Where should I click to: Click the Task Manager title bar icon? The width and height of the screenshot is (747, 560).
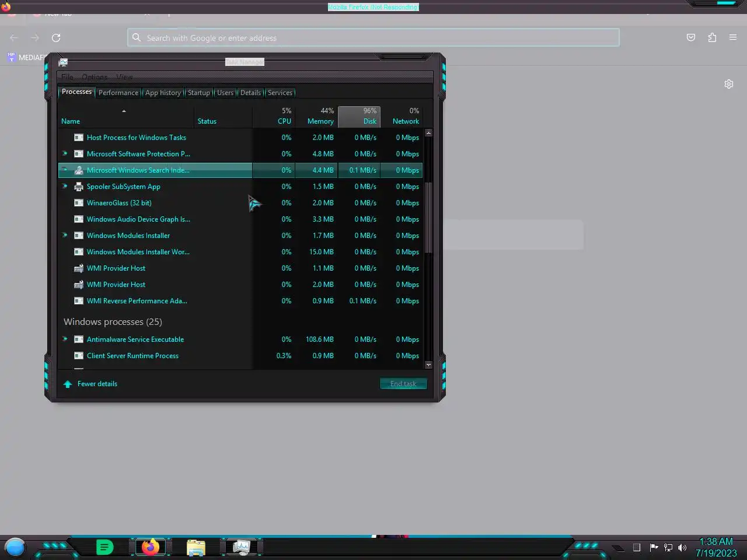(x=63, y=62)
